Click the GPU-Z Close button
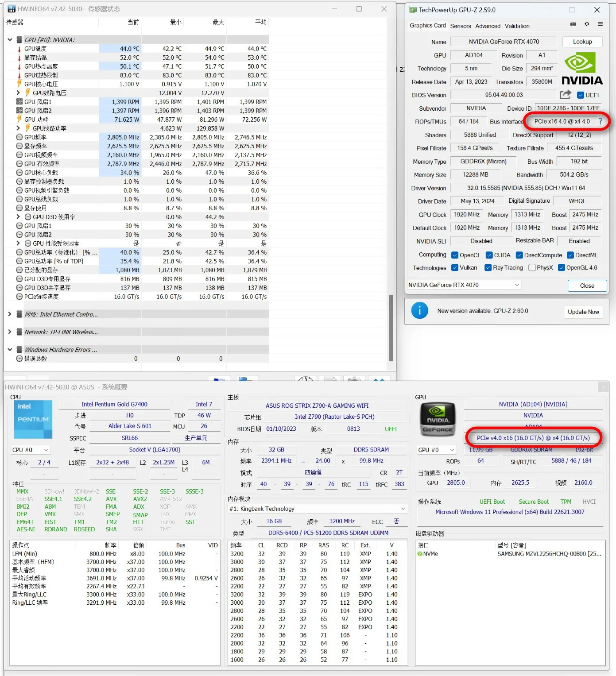The width and height of the screenshot is (616, 676). [x=587, y=286]
